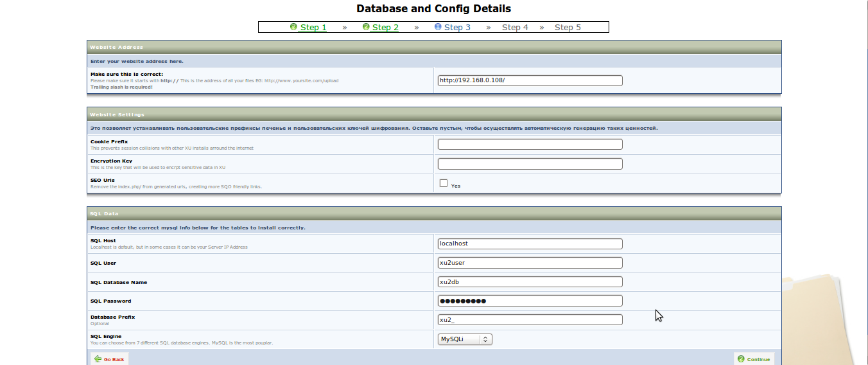Click the 'Trailing slash is required!' text
868x365 pixels.
(121, 87)
